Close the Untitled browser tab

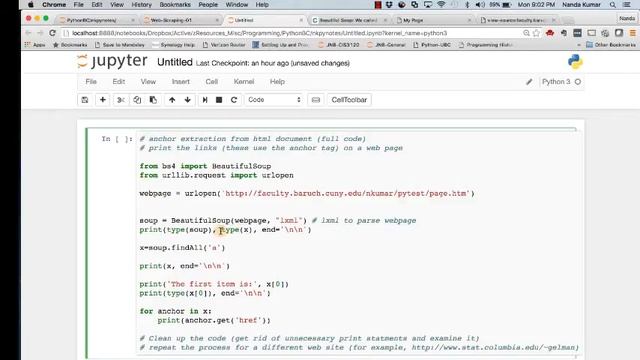click(301, 20)
